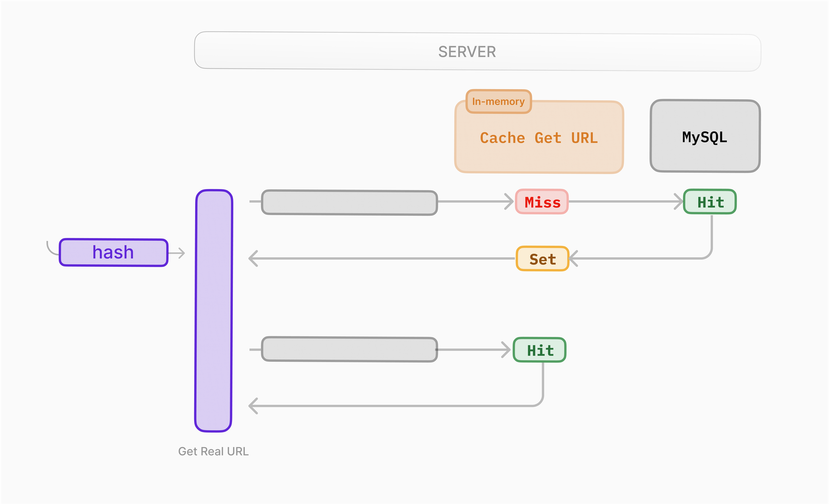Image resolution: width=829 pixels, height=504 pixels.
Task: Select the upper empty gray bar
Action: [x=349, y=203]
